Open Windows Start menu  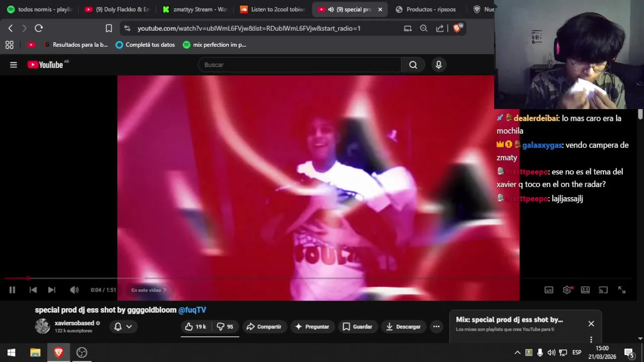tap(12, 353)
